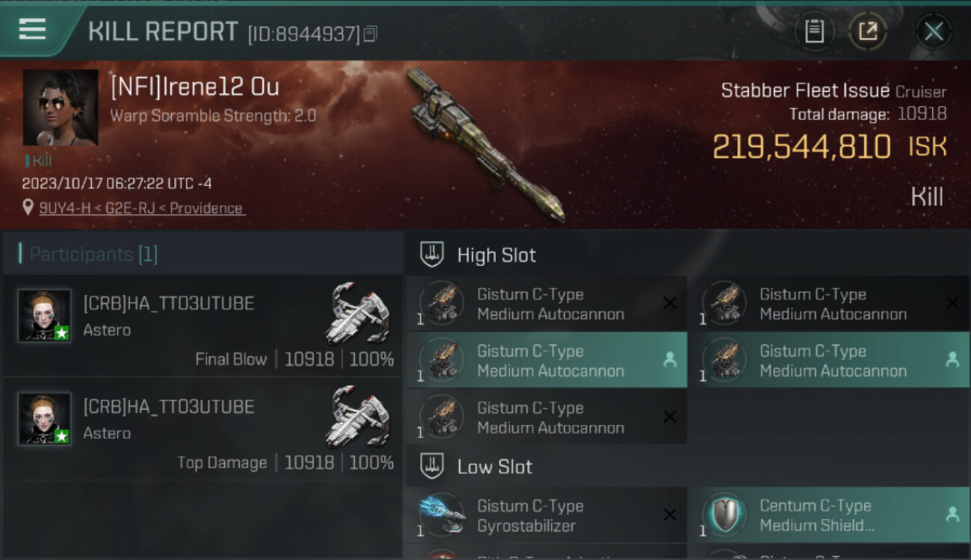Click the person icon on the highlighted right autocannon

coord(952,360)
